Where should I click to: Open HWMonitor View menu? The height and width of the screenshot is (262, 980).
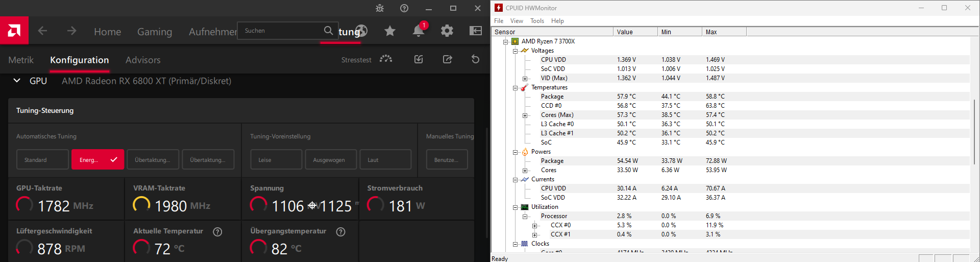point(517,21)
